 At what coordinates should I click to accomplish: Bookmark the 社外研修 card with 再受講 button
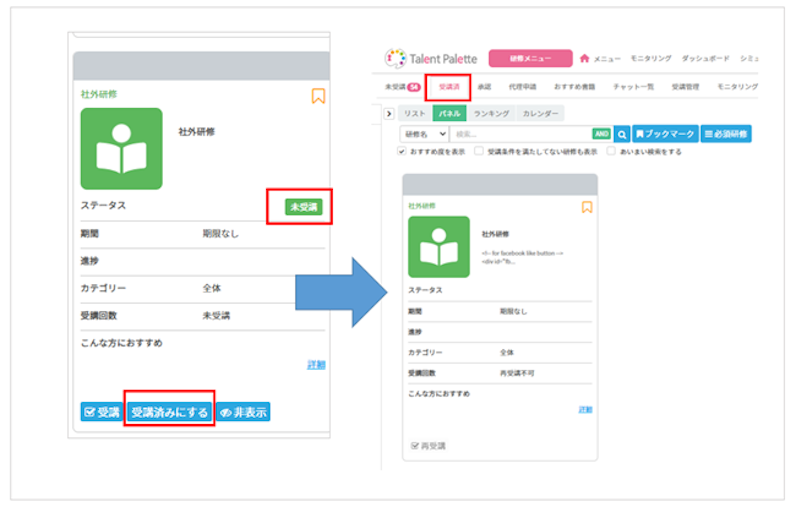tap(587, 207)
